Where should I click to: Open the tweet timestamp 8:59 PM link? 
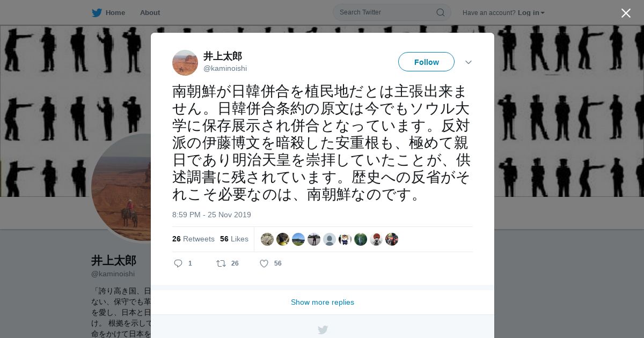click(x=211, y=215)
